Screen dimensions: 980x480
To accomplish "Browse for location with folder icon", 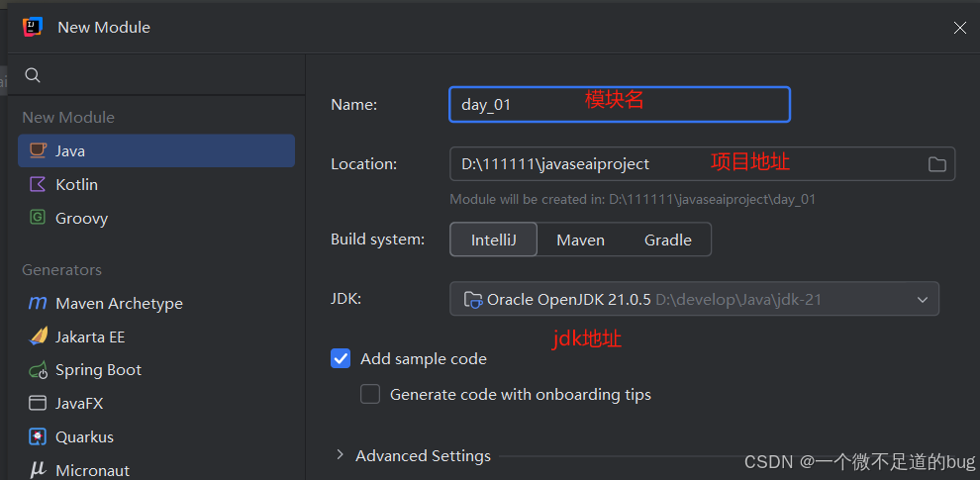I will pyautogui.click(x=936, y=164).
